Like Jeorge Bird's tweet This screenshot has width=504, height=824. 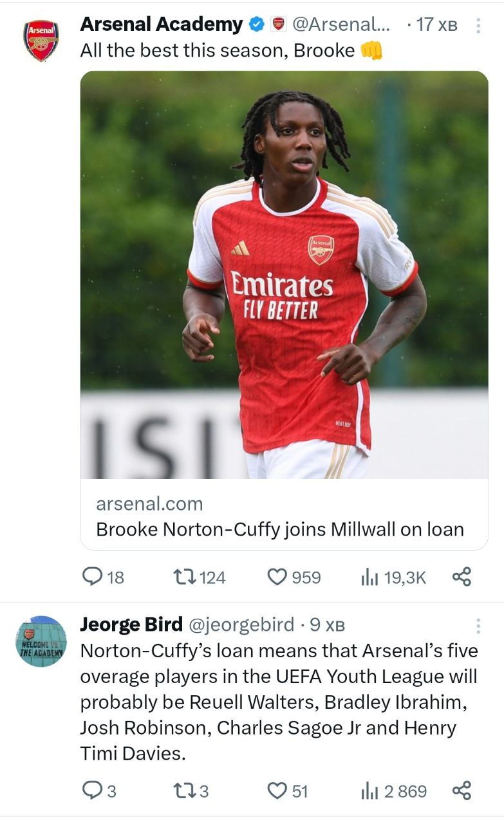pos(277,790)
